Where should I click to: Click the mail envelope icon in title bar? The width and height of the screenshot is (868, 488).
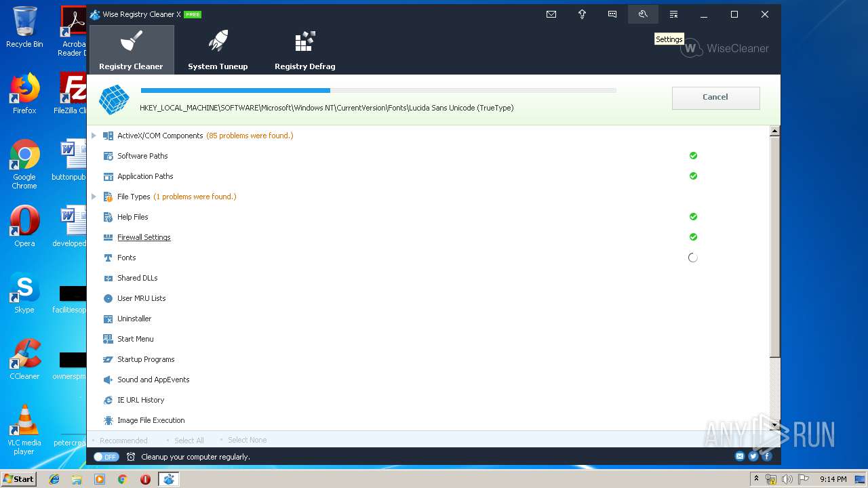click(x=551, y=14)
